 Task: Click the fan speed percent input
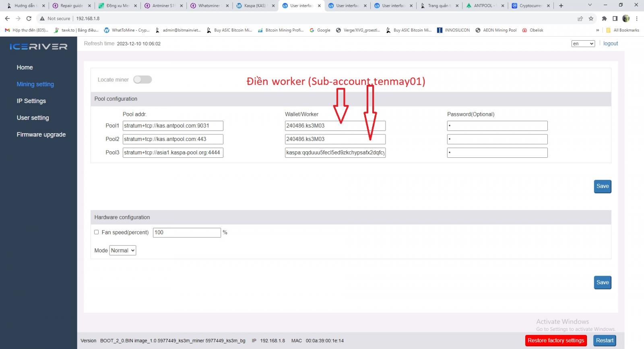point(187,232)
